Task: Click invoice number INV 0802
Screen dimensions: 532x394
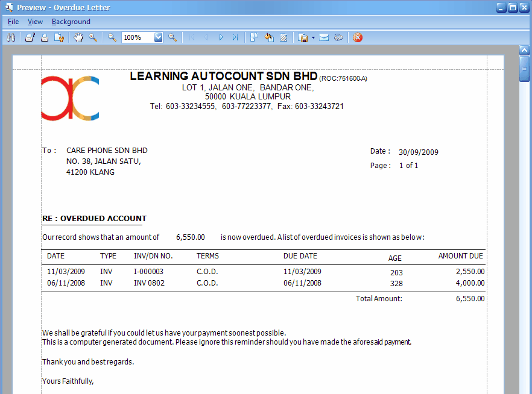Action: click(150, 283)
